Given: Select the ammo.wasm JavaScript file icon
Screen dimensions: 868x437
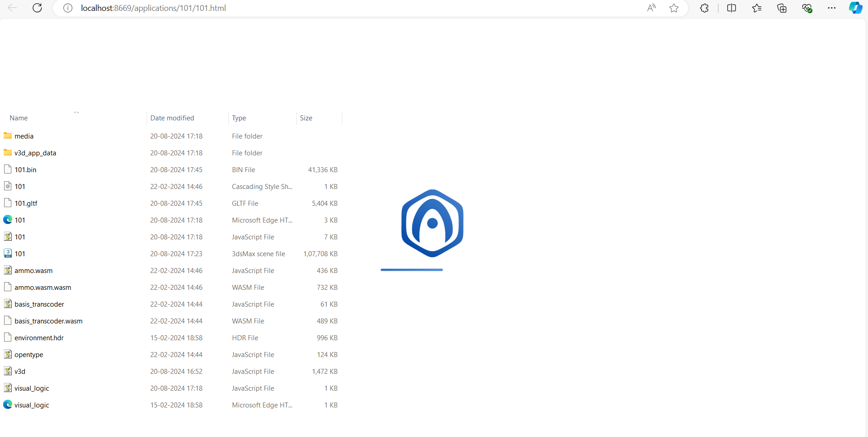Looking at the screenshot, I should coord(8,270).
